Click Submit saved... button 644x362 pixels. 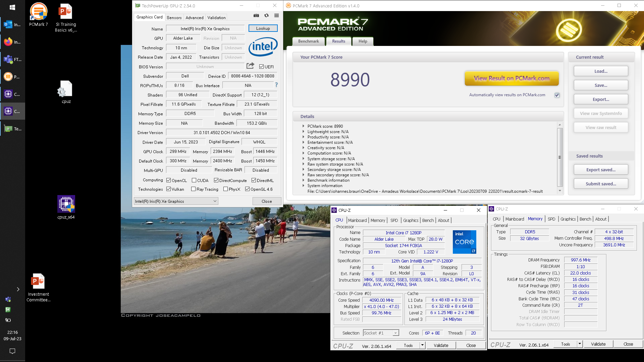601,184
